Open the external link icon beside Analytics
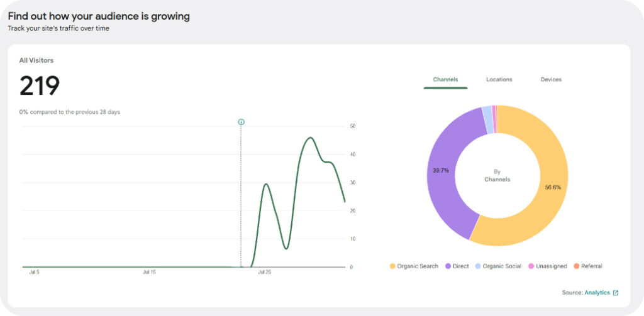 click(616, 293)
